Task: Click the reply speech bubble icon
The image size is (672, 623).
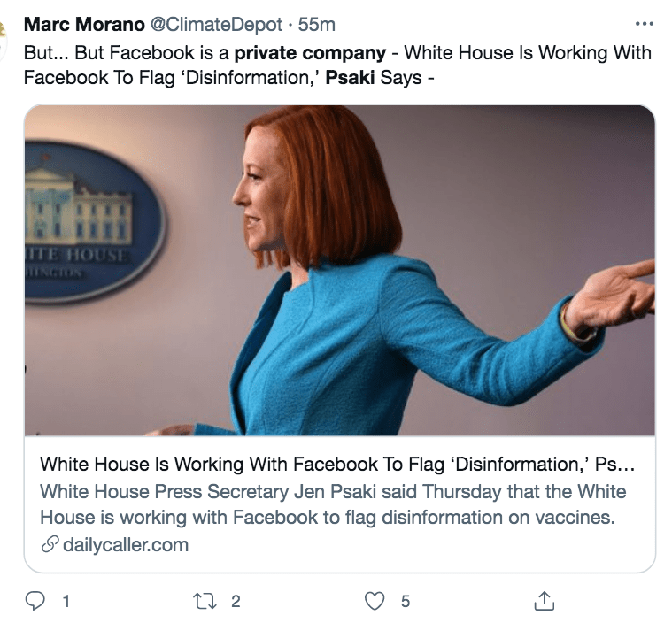Action: [x=35, y=601]
